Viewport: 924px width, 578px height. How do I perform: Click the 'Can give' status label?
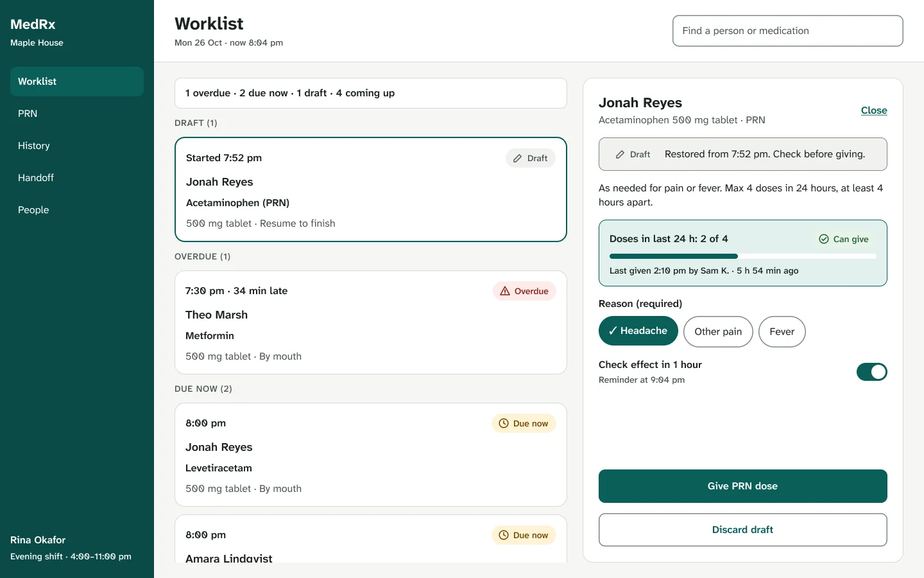851,239
